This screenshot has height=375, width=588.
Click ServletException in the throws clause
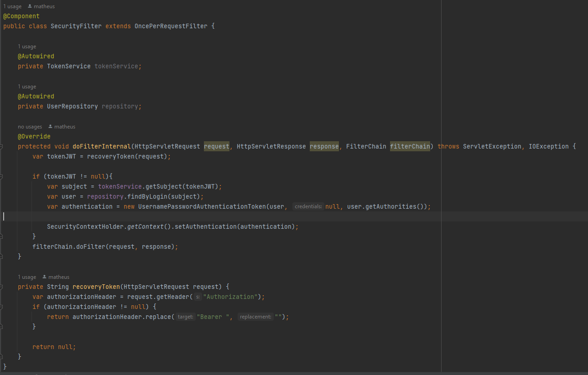tap(492, 147)
